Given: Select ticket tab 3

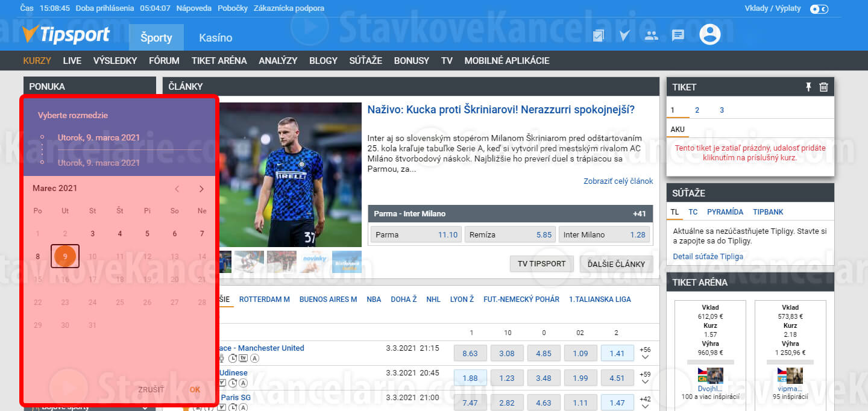Looking at the screenshot, I should pos(722,110).
